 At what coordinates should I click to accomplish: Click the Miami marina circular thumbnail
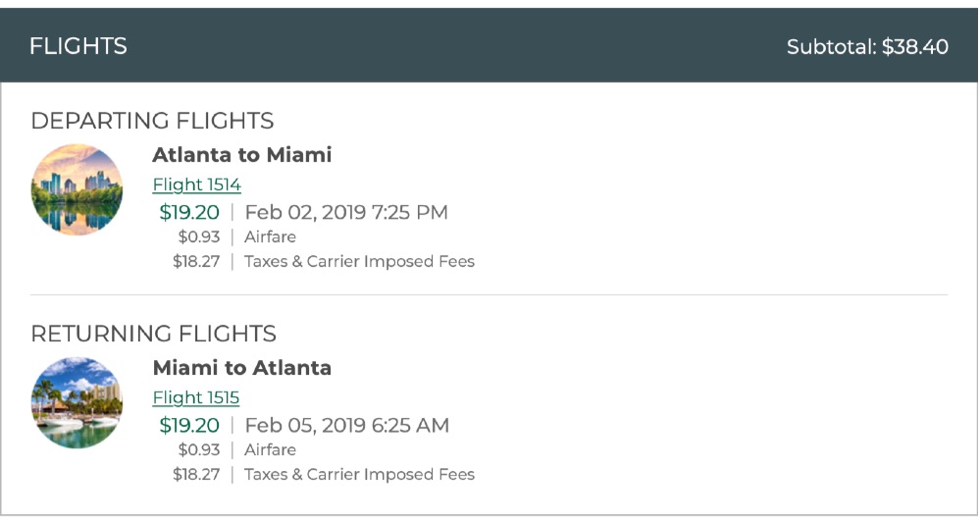tap(77, 402)
